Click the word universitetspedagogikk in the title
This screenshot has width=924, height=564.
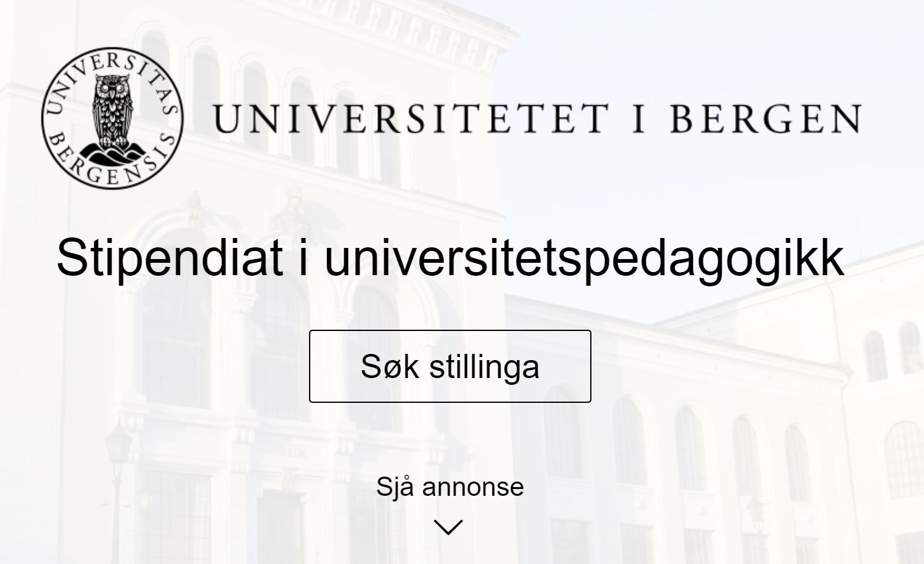coord(583,257)
